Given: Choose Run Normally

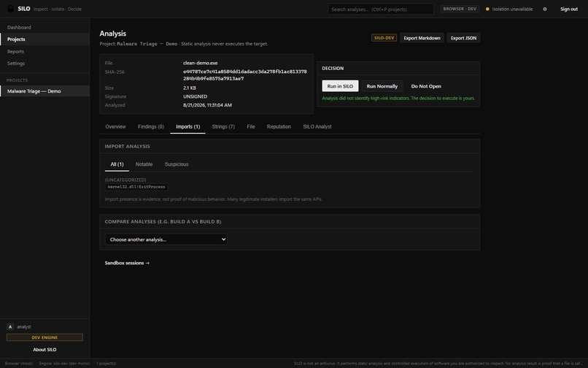Looking at the screenshot, I should click(382, 86).
